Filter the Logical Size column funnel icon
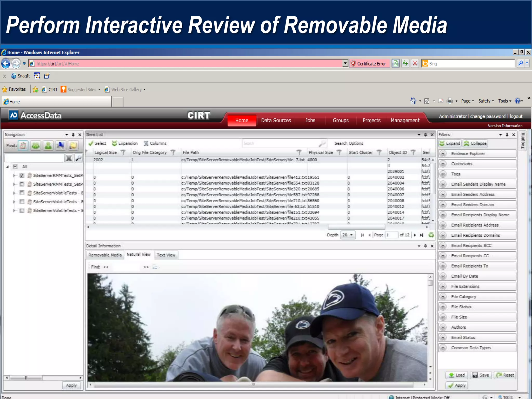 123,152
